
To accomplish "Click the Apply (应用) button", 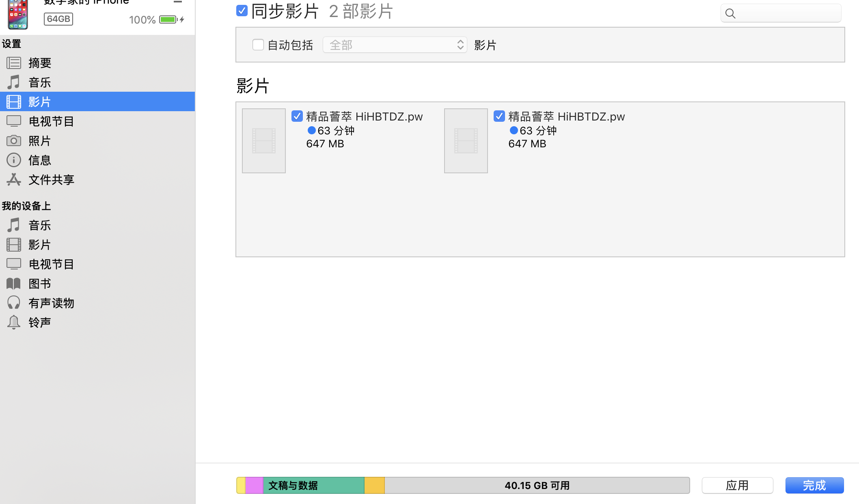I will [737, 485].
